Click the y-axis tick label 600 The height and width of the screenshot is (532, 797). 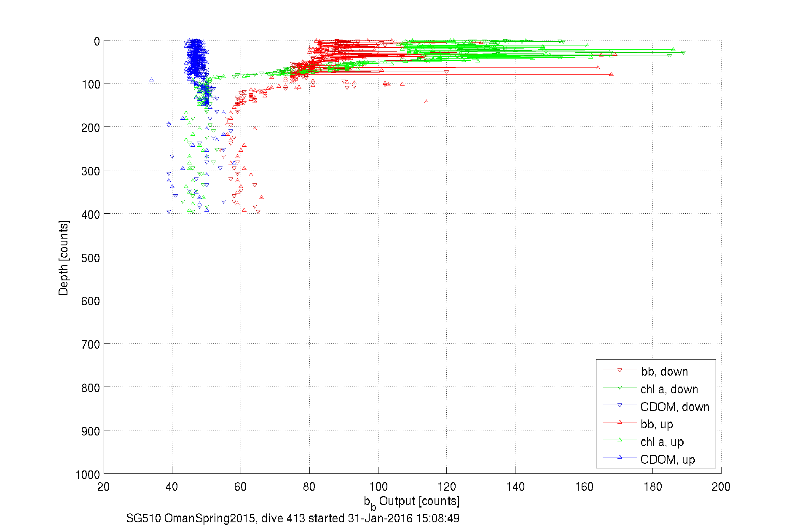point(91,301)
